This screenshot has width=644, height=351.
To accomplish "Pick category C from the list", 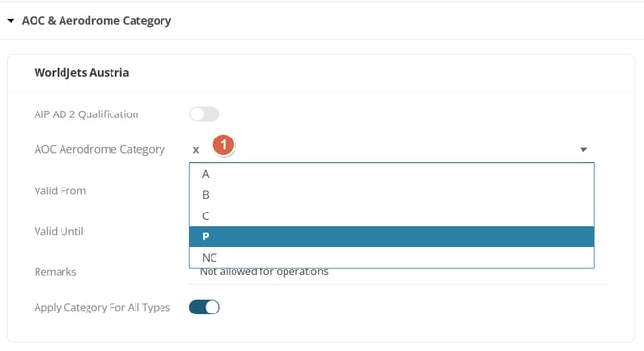I will (x=392, y=216).
